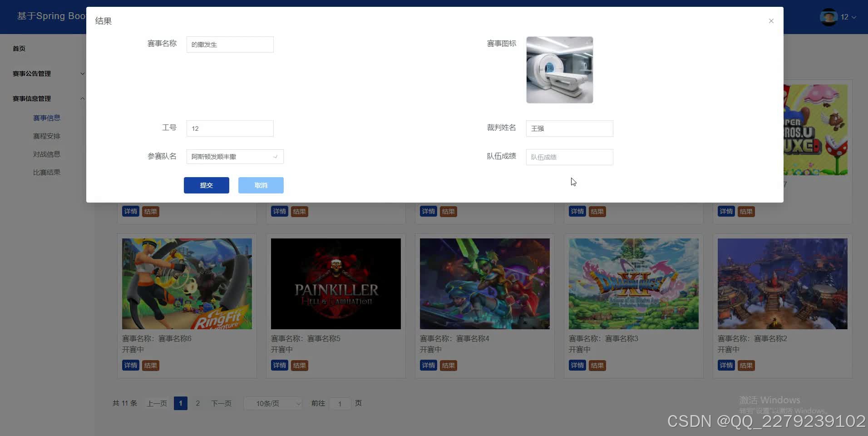The height and width of the screenshot is (436, 868).
Task: Click the 队伍成绩 input field
Action: [569, 157]
